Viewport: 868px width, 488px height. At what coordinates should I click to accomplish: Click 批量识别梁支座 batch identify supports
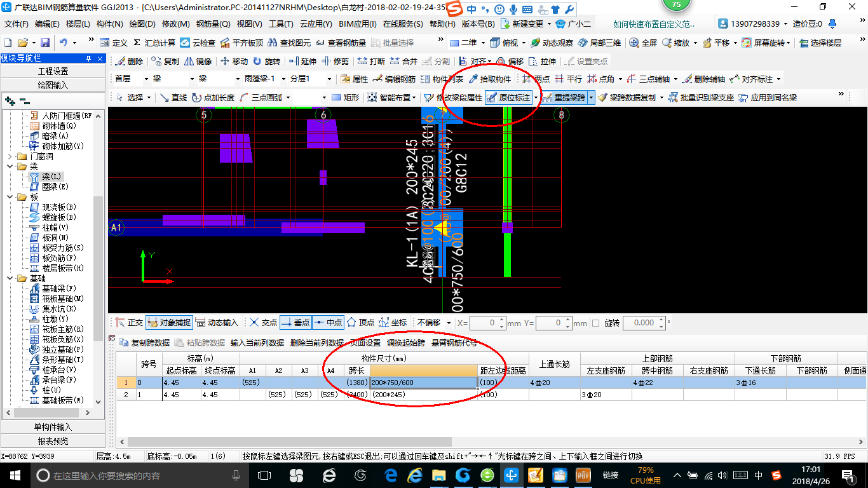pos(700,97)
